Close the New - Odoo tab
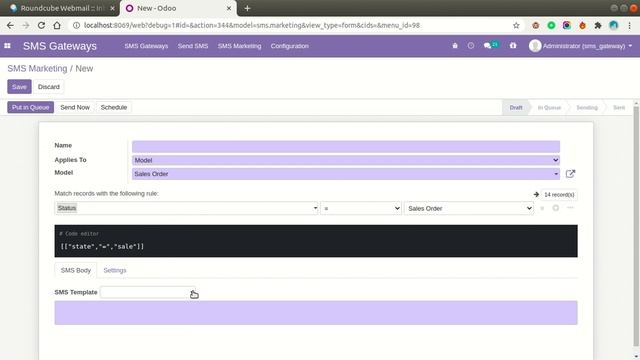 (229, 8)
